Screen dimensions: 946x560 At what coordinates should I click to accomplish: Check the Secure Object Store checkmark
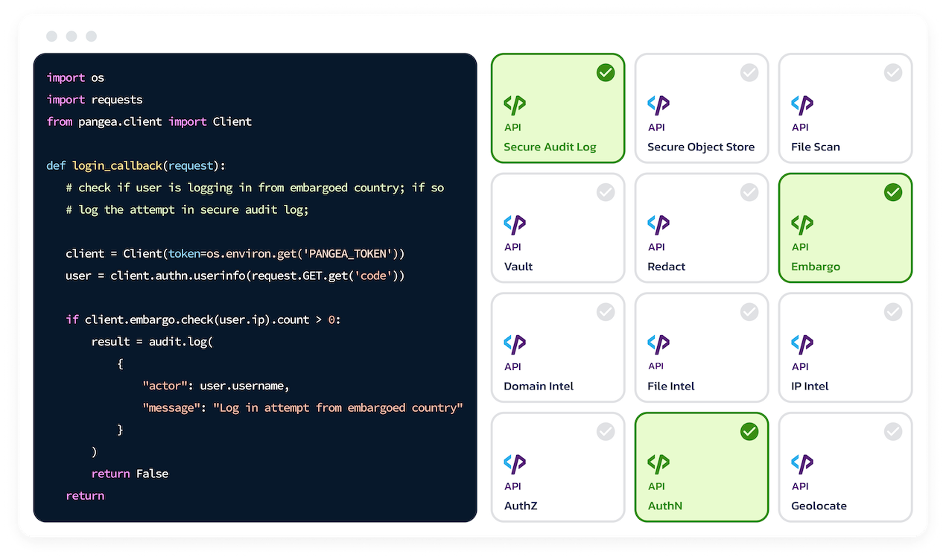(x=749, y=73)
